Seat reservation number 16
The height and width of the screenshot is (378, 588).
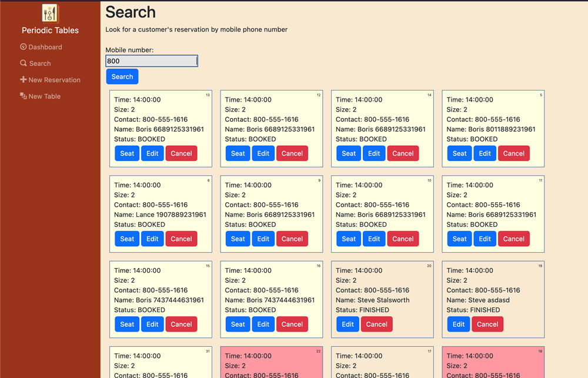238,324
